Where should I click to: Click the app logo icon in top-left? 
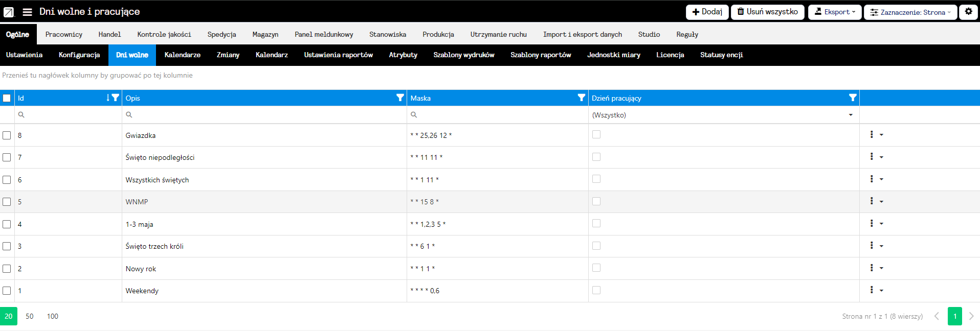[x=9, y=12]
